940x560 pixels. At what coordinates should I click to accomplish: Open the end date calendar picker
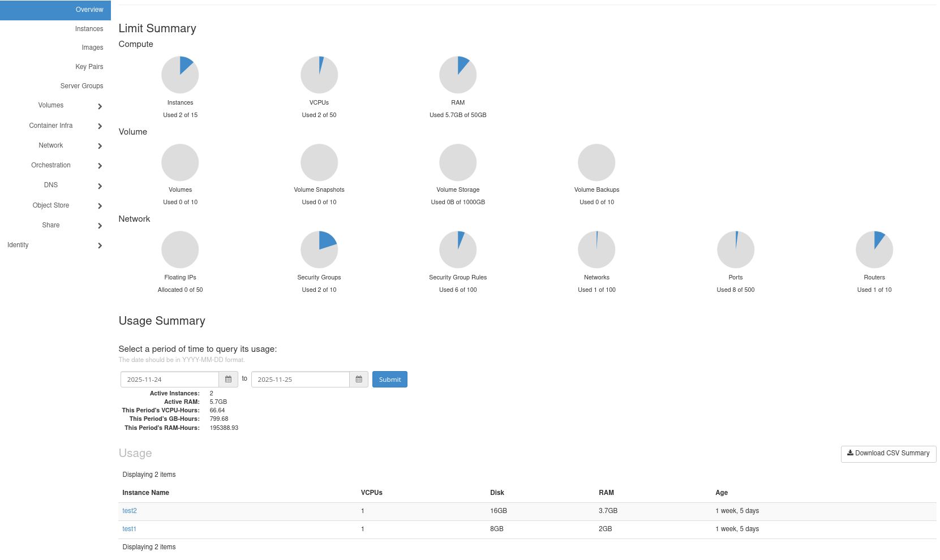(x=359, y=380)
